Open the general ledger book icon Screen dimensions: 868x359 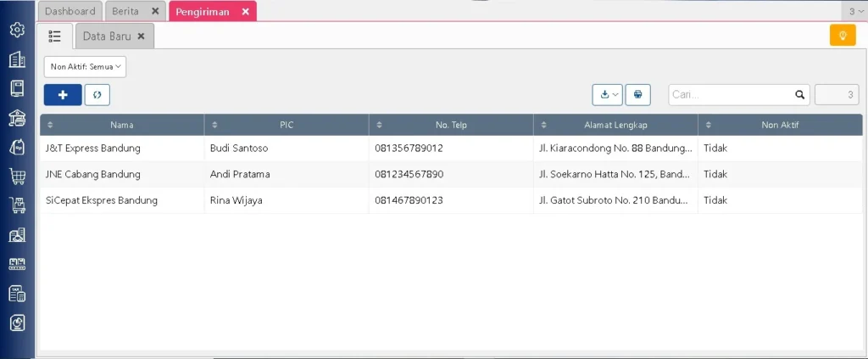coord(18,88)
